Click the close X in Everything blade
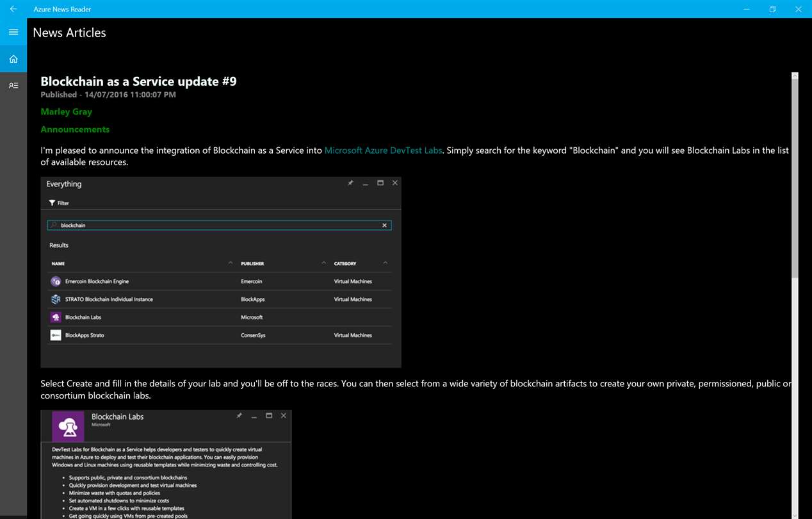This screenshot has width=812, height=519. click(x=395, y=183)
